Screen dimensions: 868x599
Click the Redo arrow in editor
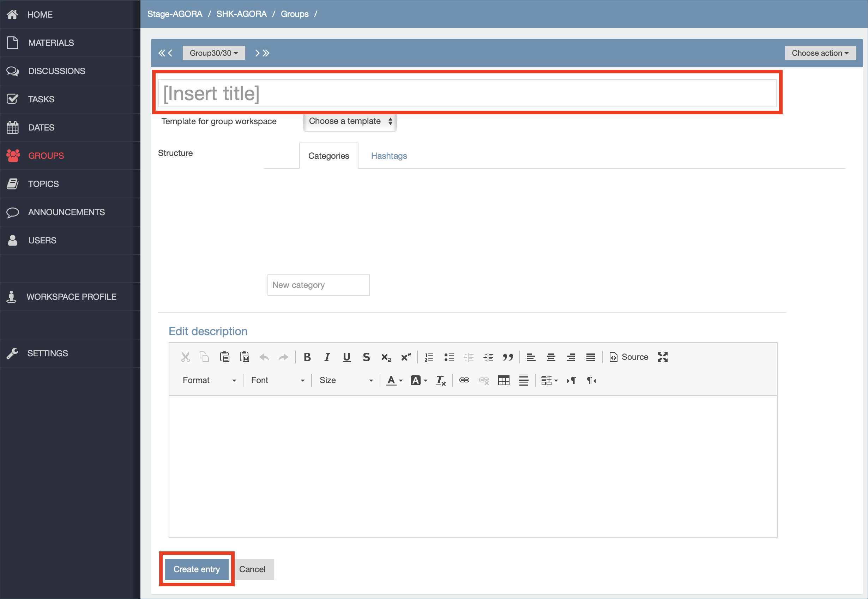point(283,357)
